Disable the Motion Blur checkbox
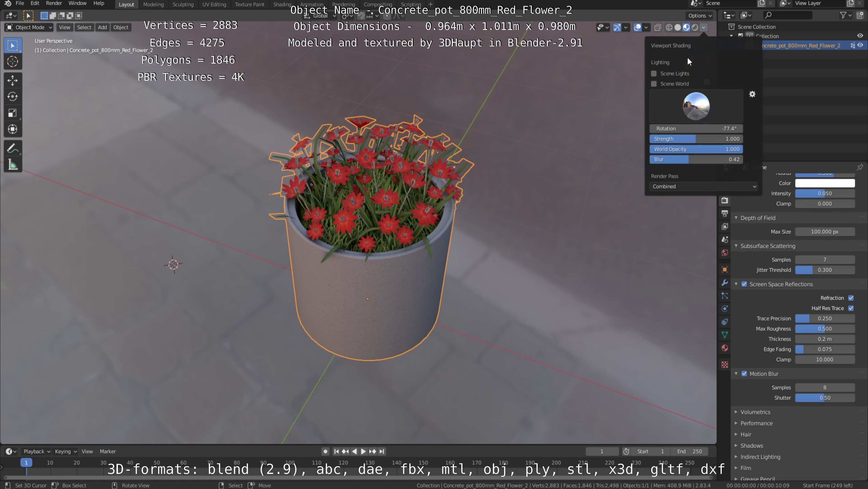The image size is (868, 489). click(x=744, y=374)
